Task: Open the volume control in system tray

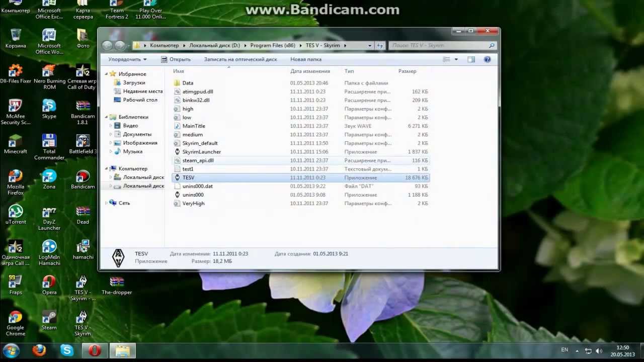Action: coord(599,350)
